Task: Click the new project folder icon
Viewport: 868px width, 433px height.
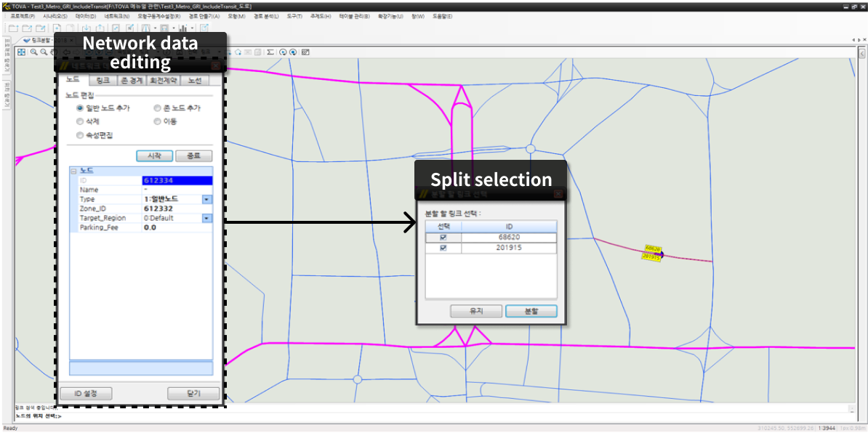Action: [x=12, y=28]
